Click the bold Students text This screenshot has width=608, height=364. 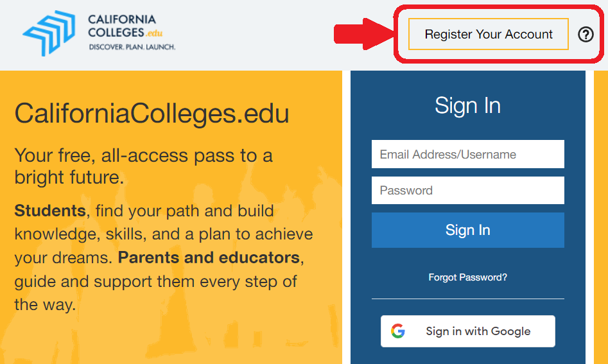[x=50, y=211]
